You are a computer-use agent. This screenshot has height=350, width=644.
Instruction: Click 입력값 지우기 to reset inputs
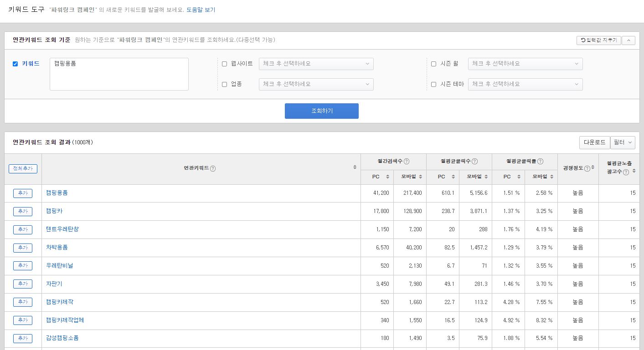coord(598,40)
